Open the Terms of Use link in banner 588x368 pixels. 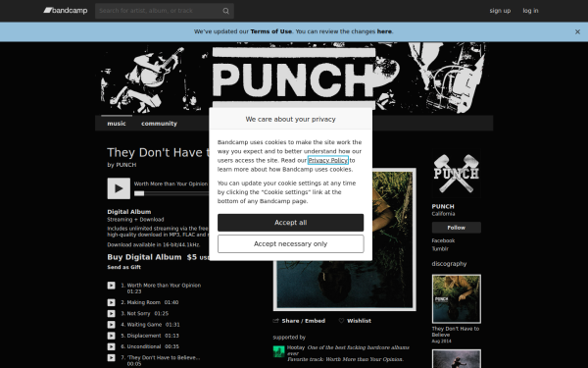[x=270, y=31]
